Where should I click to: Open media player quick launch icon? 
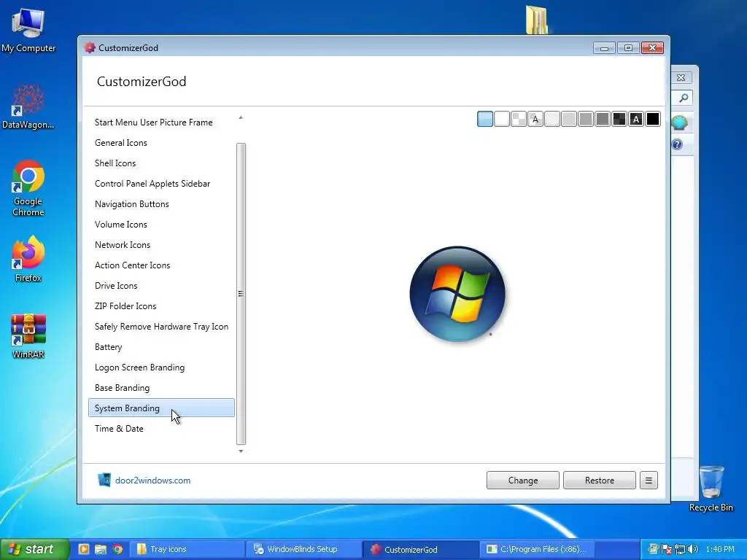(84, 549)
